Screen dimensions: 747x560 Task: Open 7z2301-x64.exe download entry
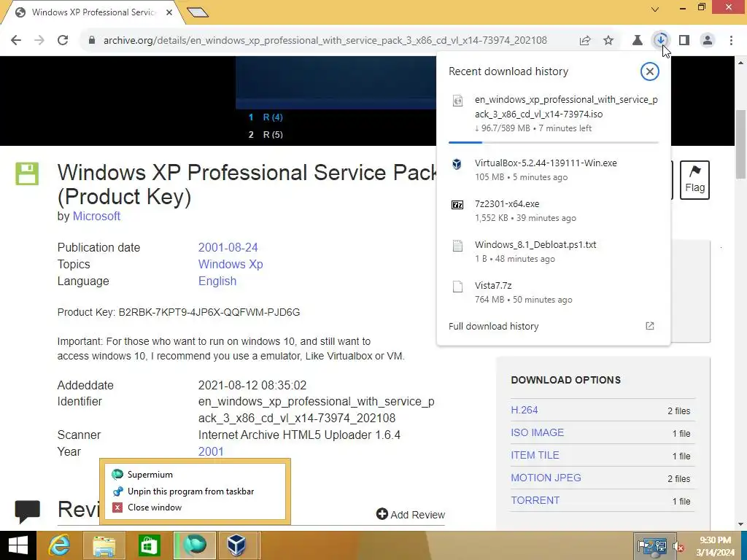point(554,211)
